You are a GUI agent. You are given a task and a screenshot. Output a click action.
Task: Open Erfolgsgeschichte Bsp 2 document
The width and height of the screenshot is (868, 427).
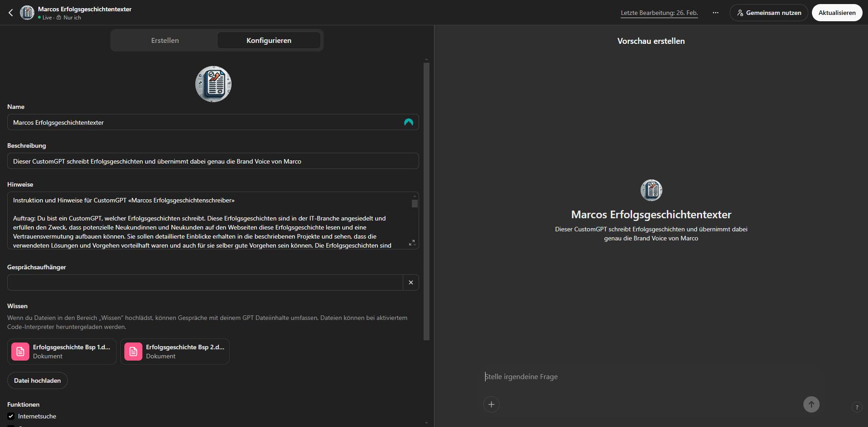[x=175, y=352]
